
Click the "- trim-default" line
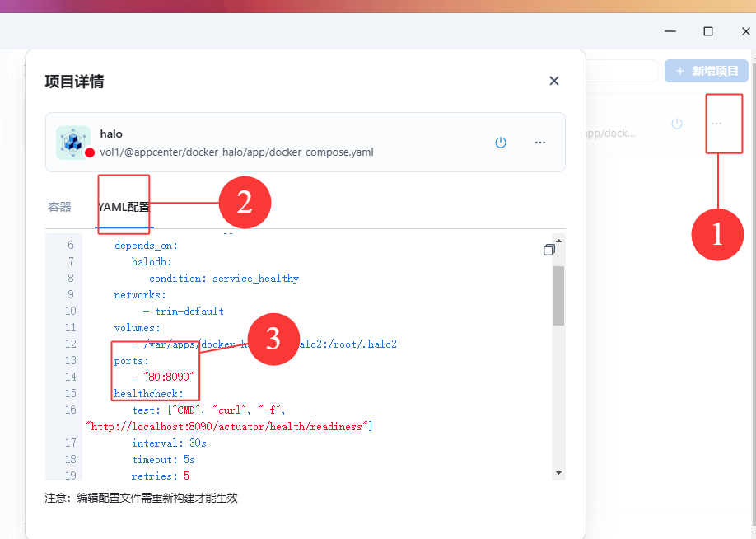(x=184, y=312)
